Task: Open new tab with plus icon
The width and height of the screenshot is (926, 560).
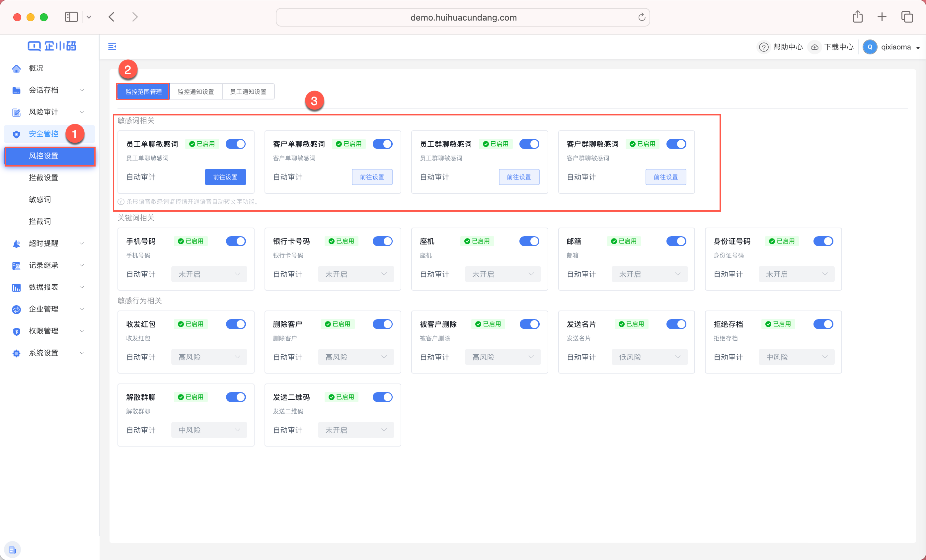Action: click(x=882, y=17)
